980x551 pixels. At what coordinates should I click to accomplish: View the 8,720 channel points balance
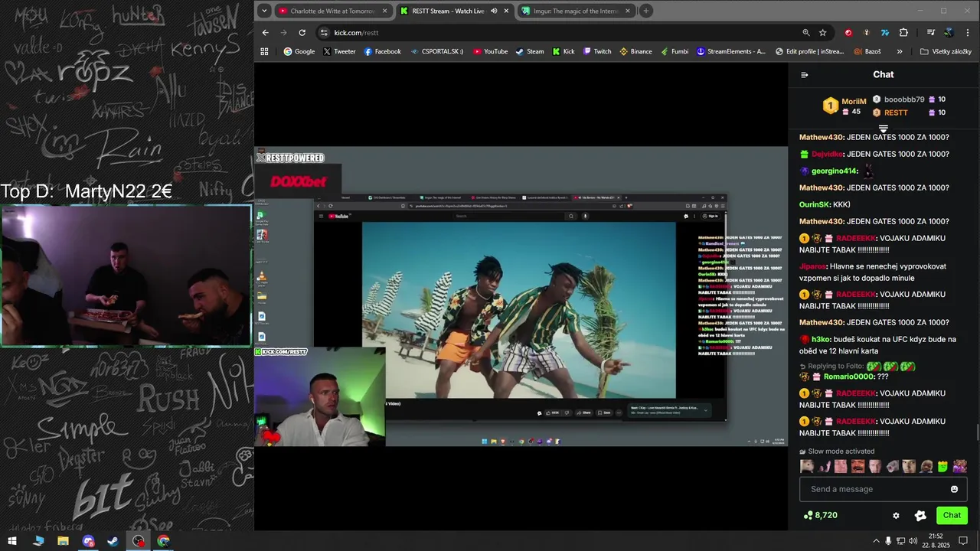click(820, 516)
